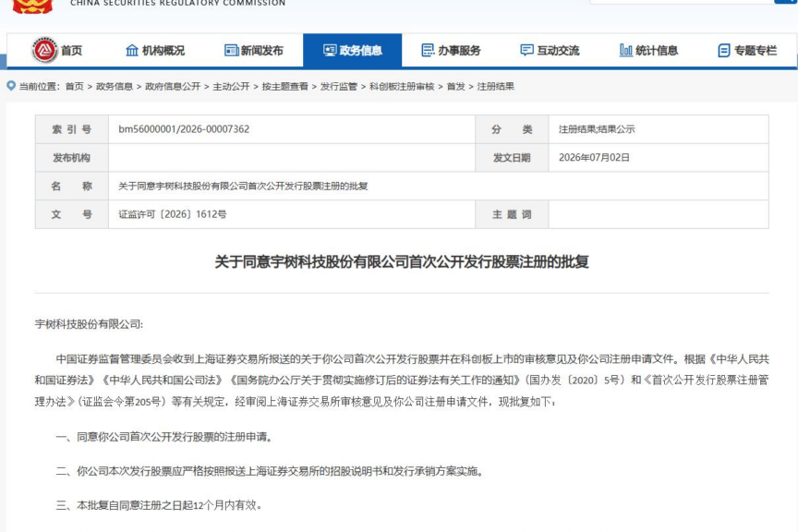Click the 发行监管 breadcrumb link
This screenshot has height=532, width=798.
[338, 87]
